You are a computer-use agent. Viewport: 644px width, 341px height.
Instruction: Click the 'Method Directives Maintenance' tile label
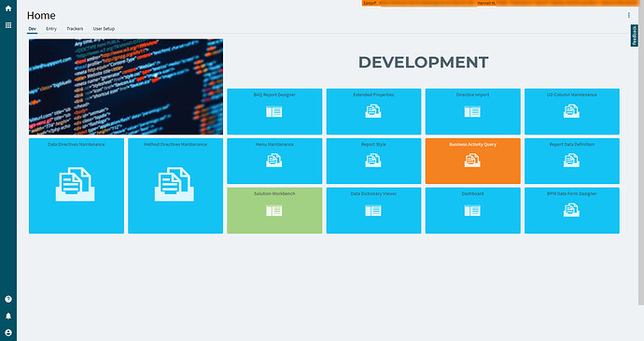(175, 145)
